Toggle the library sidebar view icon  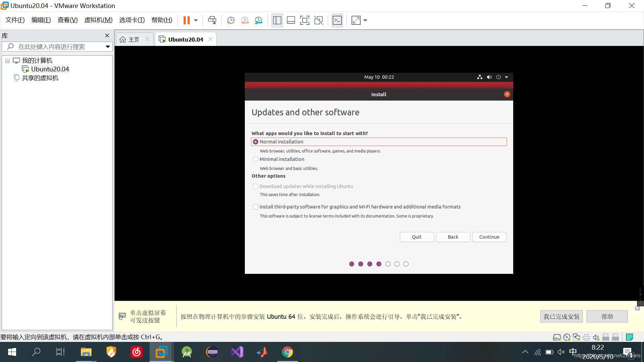(277, 20)
